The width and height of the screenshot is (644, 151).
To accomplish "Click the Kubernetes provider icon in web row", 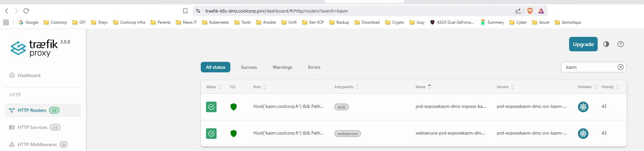I will pos(583,107).
